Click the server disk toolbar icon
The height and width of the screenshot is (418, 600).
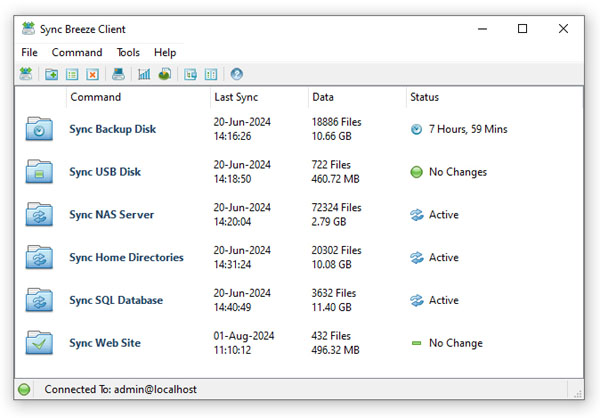(x=118, y=74)
